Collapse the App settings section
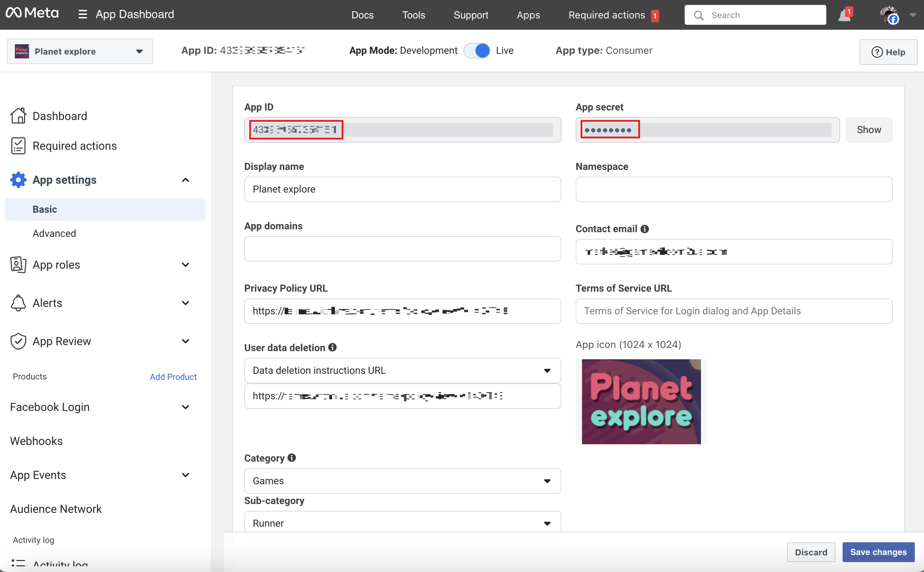Image resolution: width=924 pixels, height=572 pixels. pyautogui.click(x=185, y=180)
